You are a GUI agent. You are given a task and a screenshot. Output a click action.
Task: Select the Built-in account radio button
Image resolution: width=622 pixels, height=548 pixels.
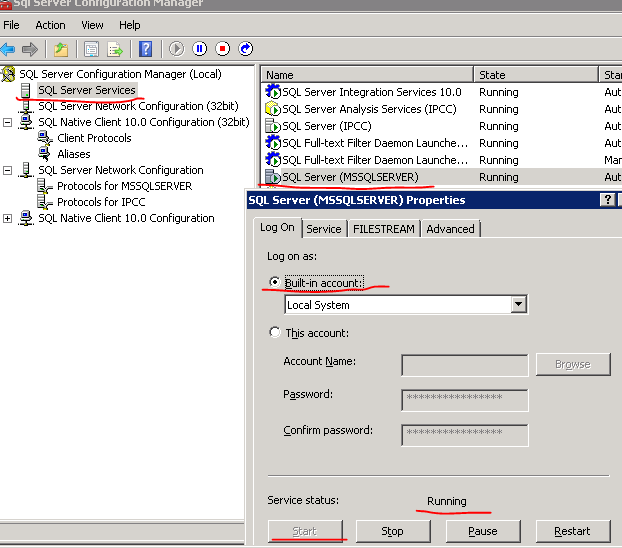tap(275, 282)
